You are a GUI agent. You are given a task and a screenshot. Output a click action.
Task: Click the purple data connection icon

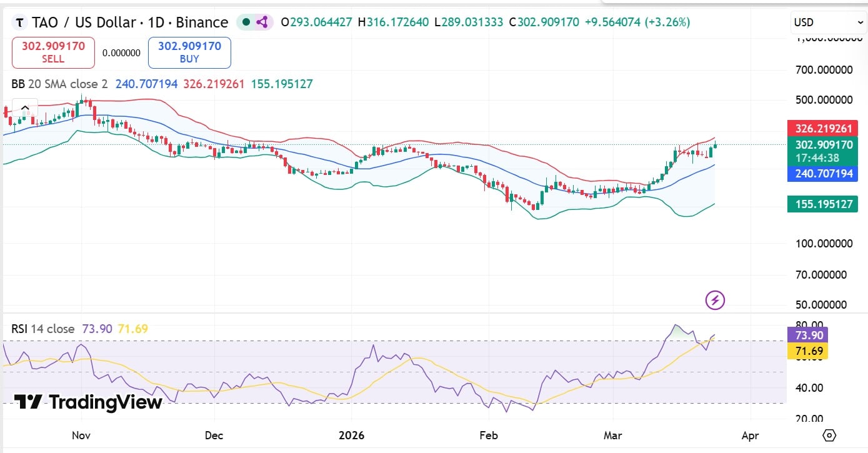[x=262, y=22]
